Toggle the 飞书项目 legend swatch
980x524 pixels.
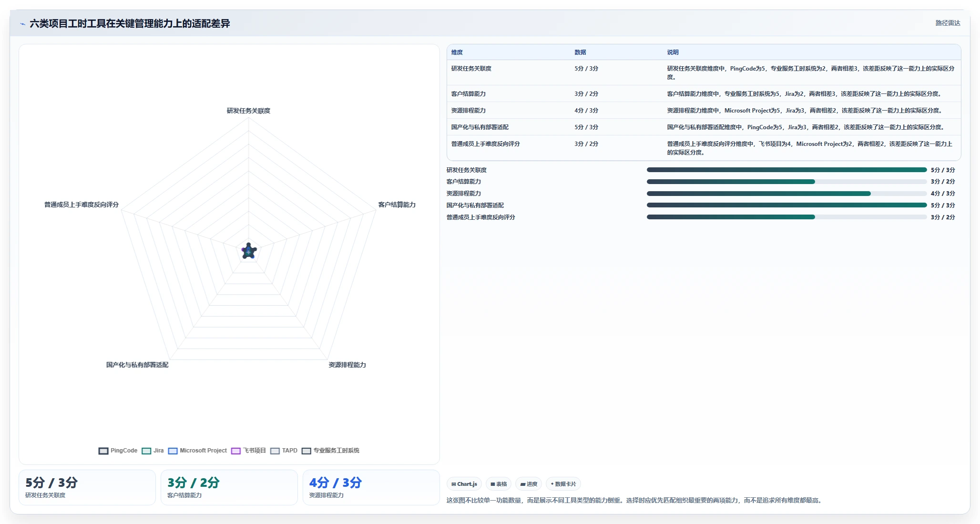[236, 451]
